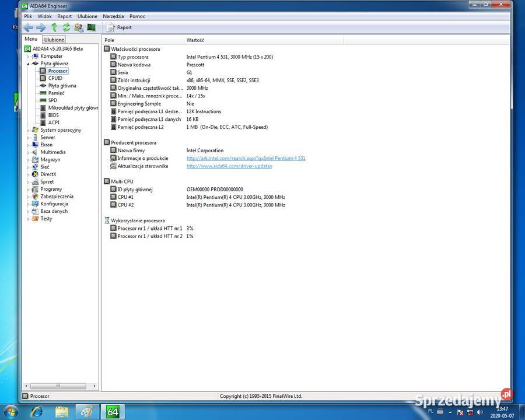525x420 pixels.
Task: Click the Baza danych tree icon
Action: [35, 211]
